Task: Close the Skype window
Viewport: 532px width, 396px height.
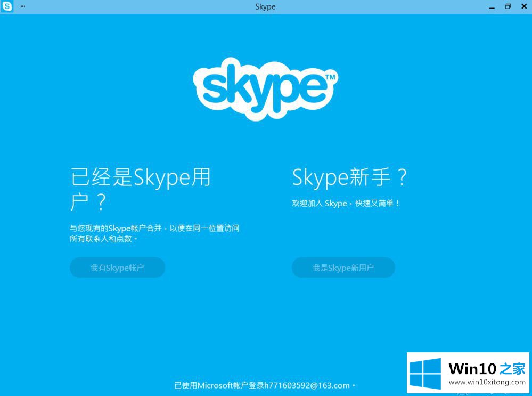Action: [x=524, y=6]
